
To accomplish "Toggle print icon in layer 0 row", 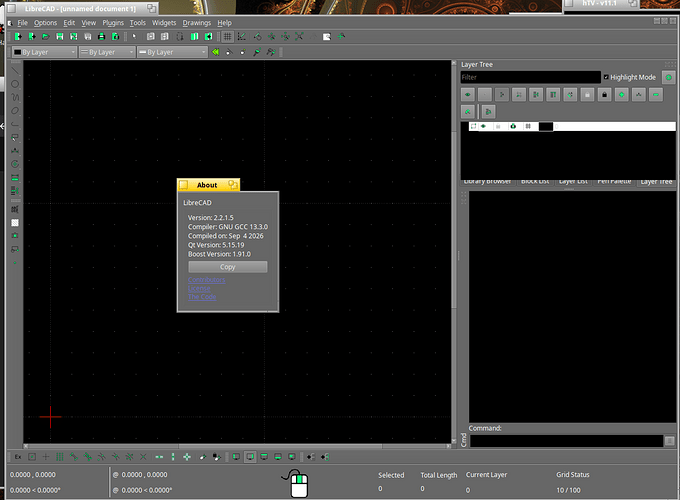I will 513,126.
